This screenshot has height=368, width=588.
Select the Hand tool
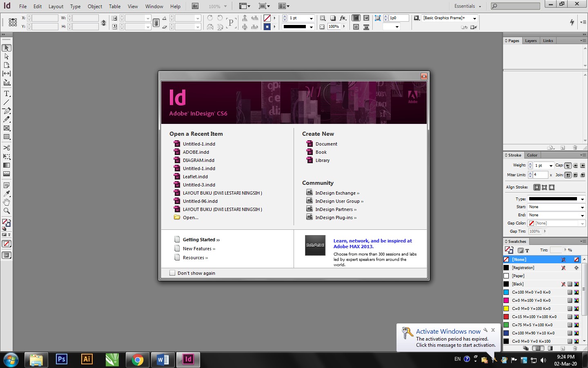(7, 202)
